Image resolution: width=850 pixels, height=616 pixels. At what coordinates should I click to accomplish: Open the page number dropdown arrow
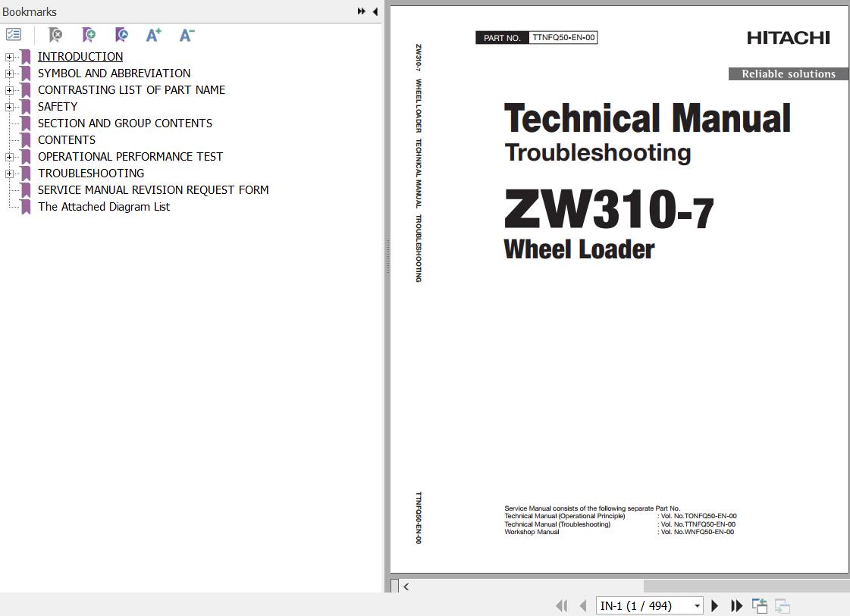pyautogui.click(x=697, y=605)
